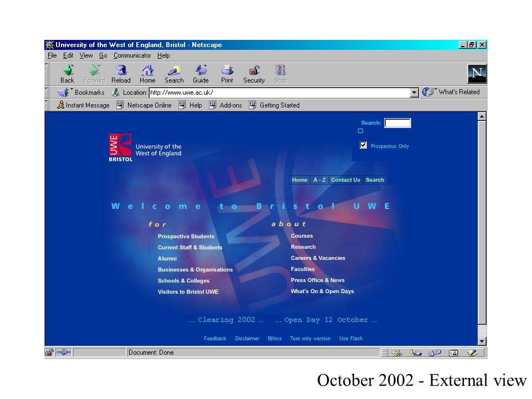532x399 pixels.
Task: Click the Netscape N logo
Action: [x=477, y=74]
